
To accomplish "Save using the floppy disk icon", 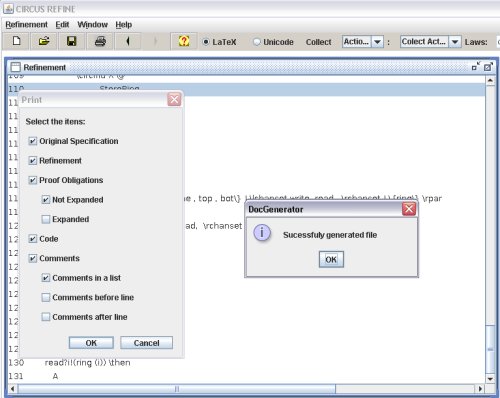I will click(72, 41).
